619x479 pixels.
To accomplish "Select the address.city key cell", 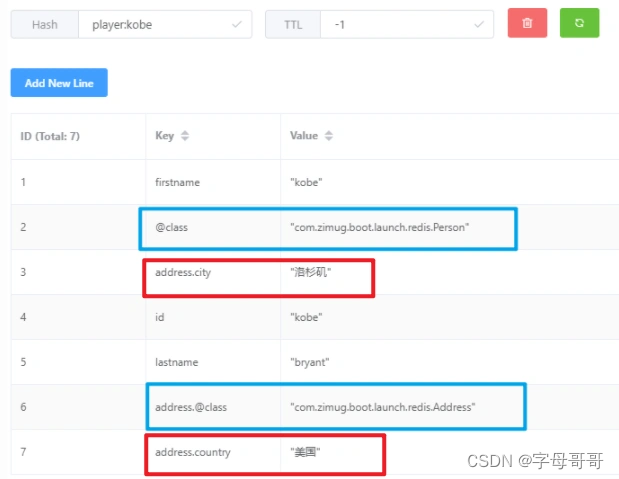I will pyautogui.click(x=185, y=273).
